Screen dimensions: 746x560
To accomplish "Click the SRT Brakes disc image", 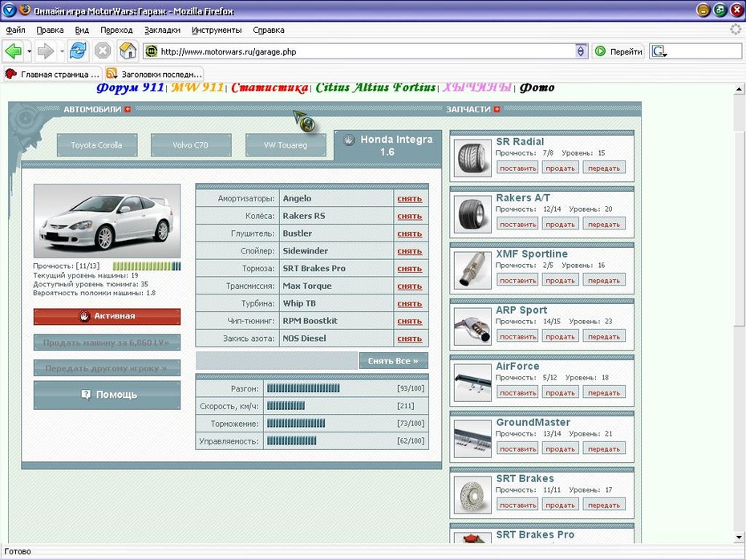I will tap(472, 495).
